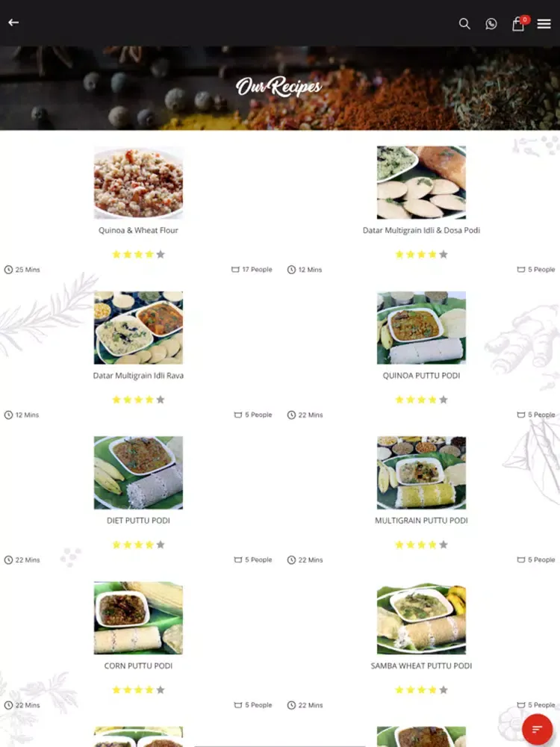560x747 pixels.
Task: Open search with the magnifier icon
Action: click(464, 23)
